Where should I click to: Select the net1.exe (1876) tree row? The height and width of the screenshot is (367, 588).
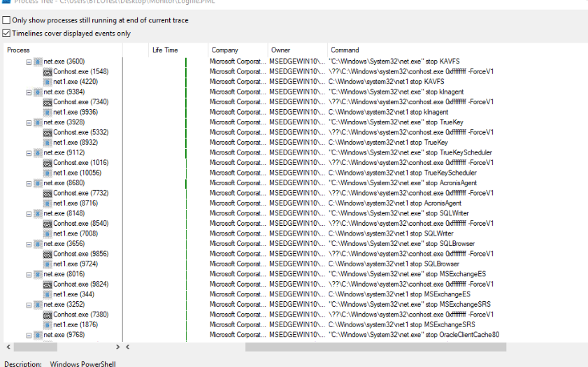pos(76,324)
